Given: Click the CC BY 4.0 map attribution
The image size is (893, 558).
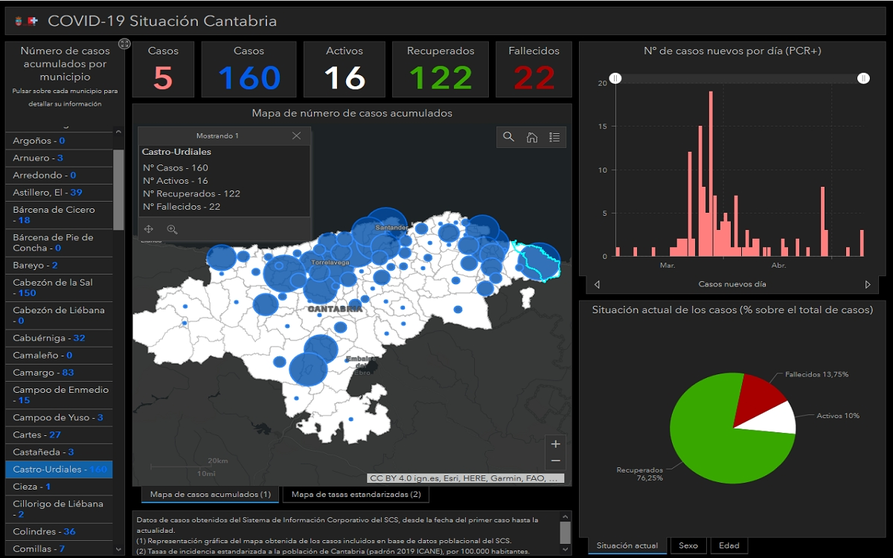Looking at the screenshot, I should (466, 478).
